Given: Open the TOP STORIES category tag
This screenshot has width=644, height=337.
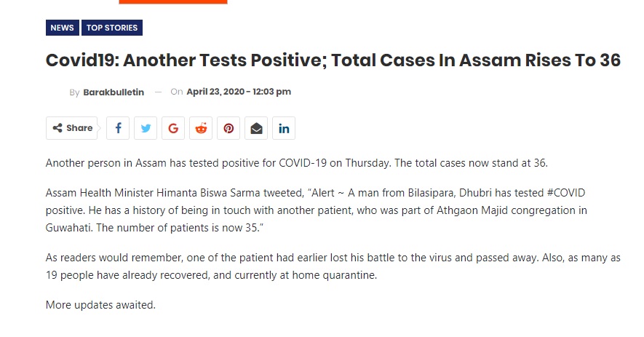Looking at the screenshot, I should (112, 28).
